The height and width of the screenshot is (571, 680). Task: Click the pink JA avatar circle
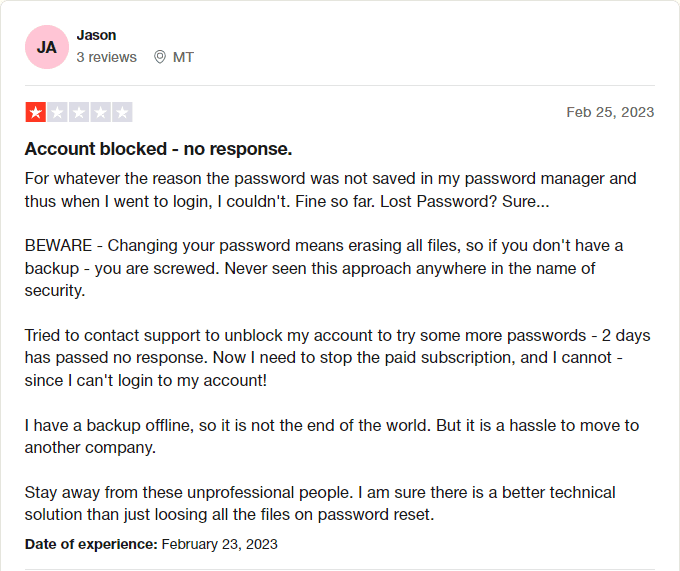coord(47,47)
